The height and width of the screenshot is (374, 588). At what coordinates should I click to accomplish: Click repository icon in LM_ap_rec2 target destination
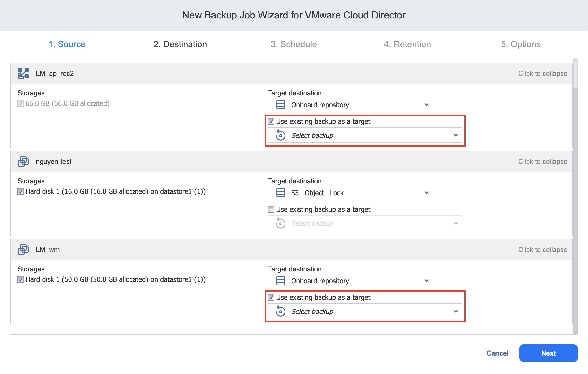pyautogui.click(x=280, y=105)
